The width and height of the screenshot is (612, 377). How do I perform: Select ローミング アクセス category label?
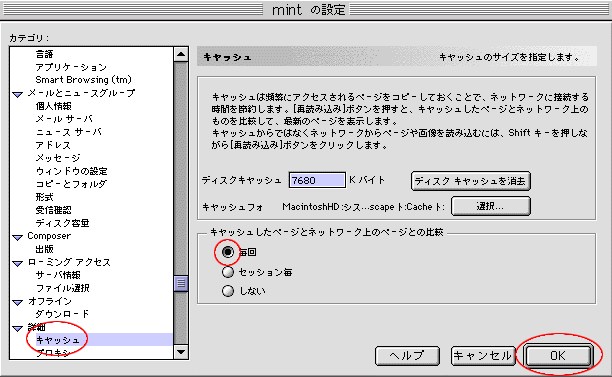[x=69, y=262]
